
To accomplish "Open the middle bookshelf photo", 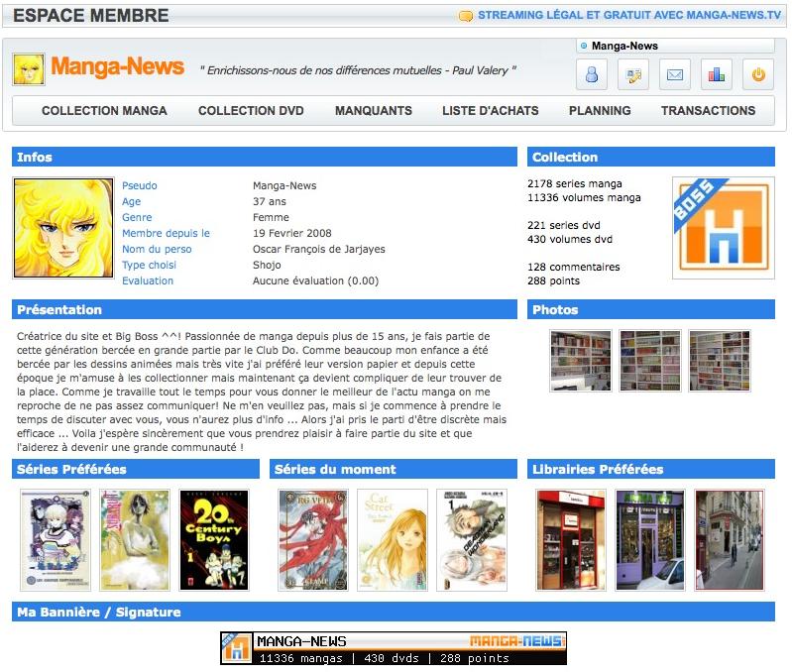I will 650,361.
